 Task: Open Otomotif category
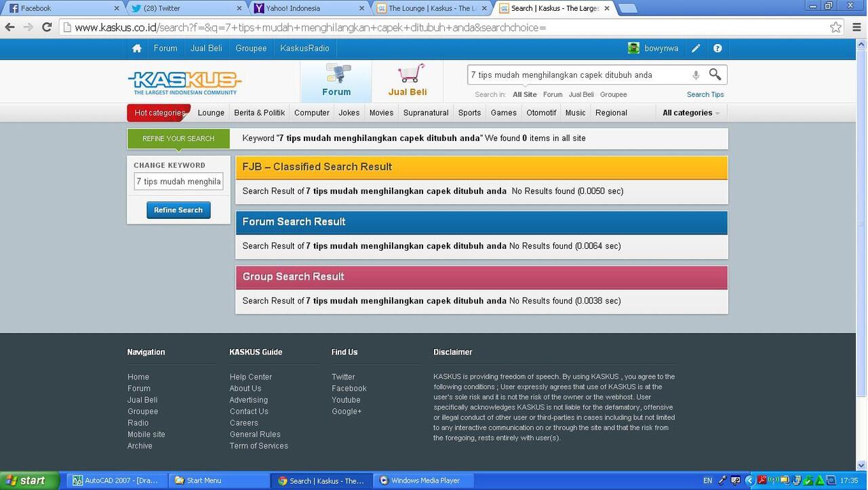(541, 113)
